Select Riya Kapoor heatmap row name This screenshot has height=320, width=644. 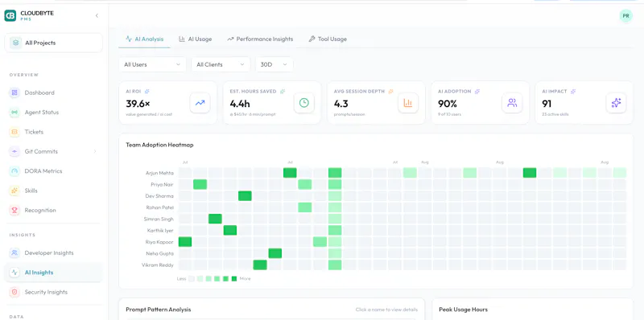coord(159,242)
